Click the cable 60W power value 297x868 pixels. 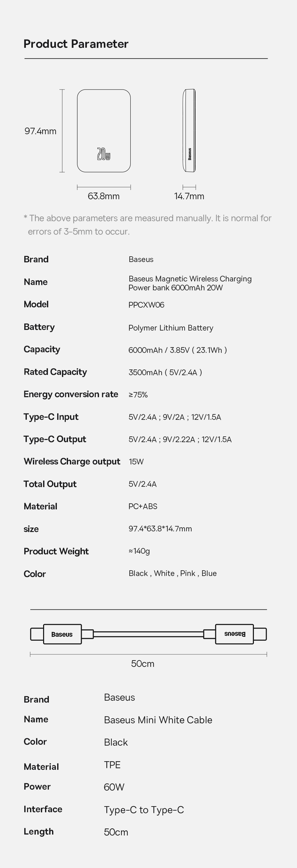[x=114, y=787]
